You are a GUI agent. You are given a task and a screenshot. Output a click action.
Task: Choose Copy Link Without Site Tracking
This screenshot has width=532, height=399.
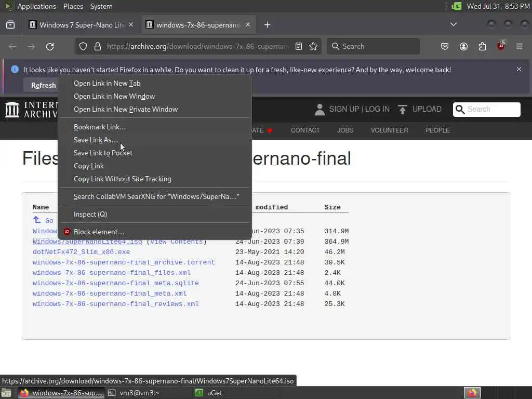point(155,179)
